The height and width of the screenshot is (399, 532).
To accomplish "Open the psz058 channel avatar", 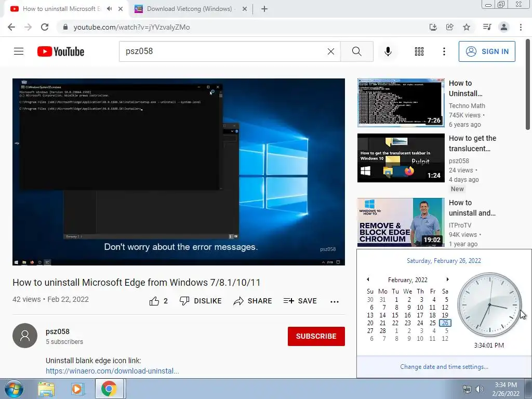I will [25, 336].
